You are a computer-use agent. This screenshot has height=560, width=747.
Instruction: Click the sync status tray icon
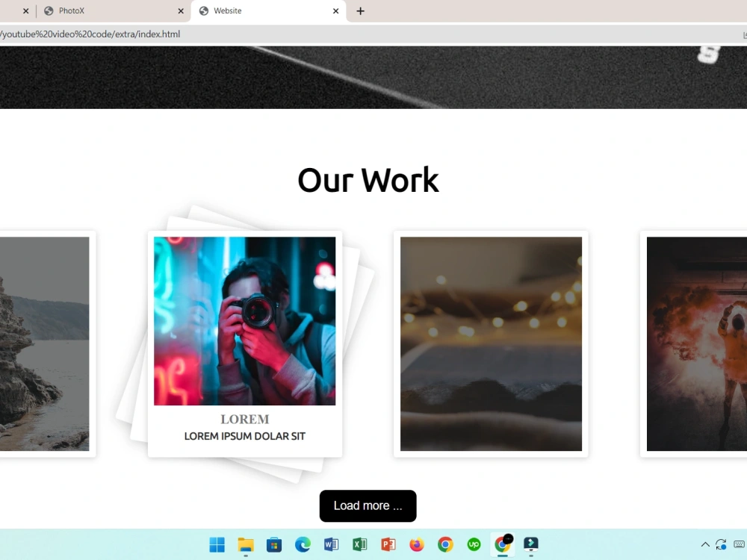click(x=721, y=544)
